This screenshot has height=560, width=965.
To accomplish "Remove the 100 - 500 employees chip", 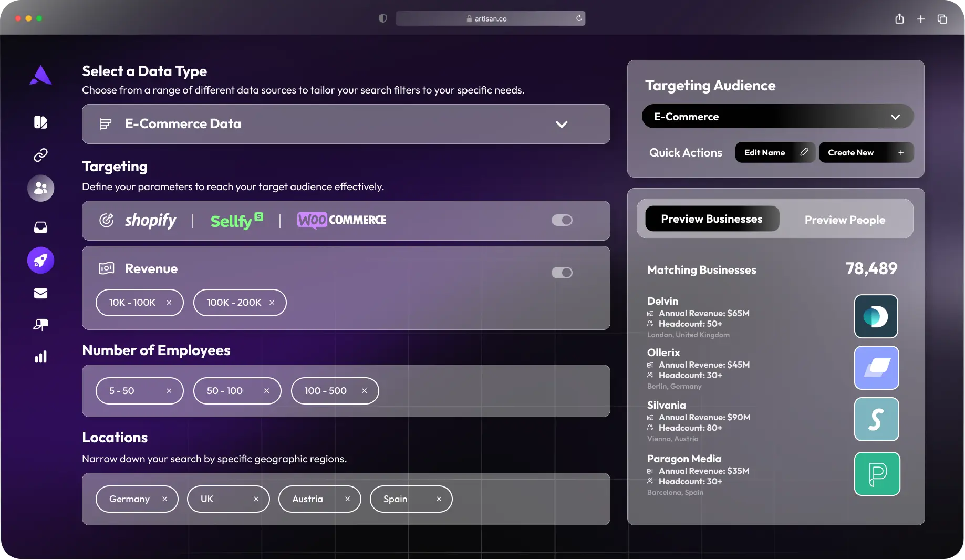I will (364, 391).
